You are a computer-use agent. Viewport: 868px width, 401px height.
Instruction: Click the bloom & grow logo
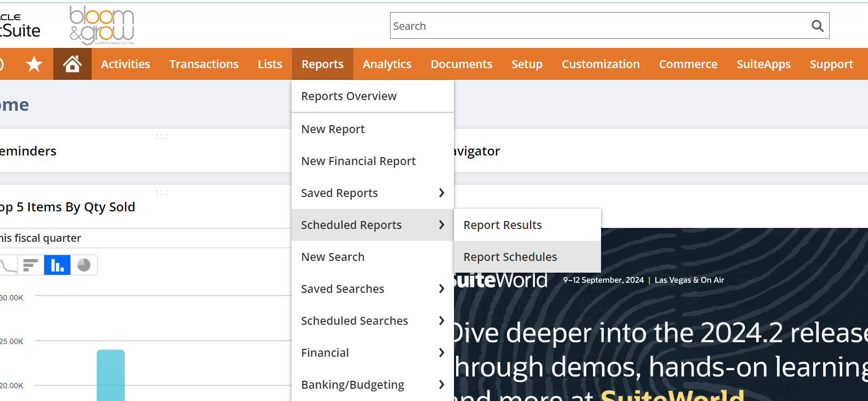click(x=102, y=25)
